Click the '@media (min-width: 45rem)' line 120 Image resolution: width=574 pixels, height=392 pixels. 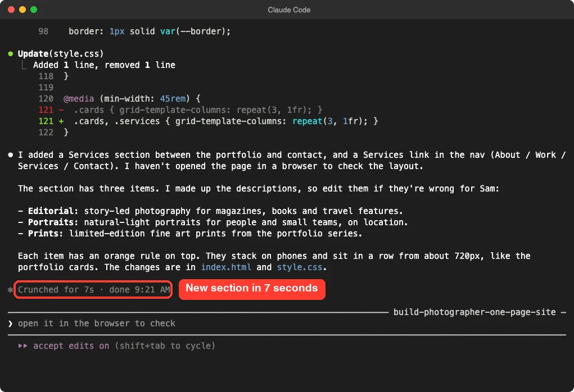pyautogui.click(x=119, y=99)
